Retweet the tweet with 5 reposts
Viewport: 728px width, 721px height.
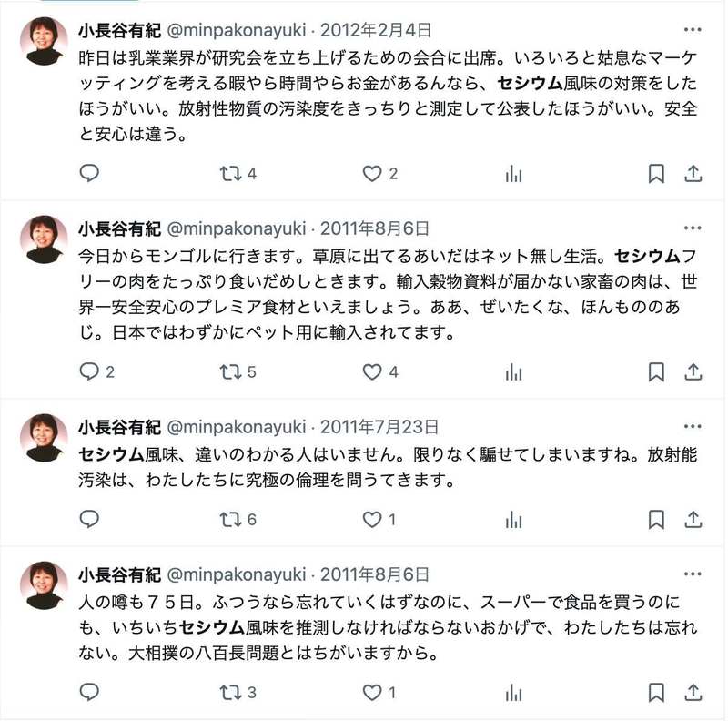[x=231, y=371]
